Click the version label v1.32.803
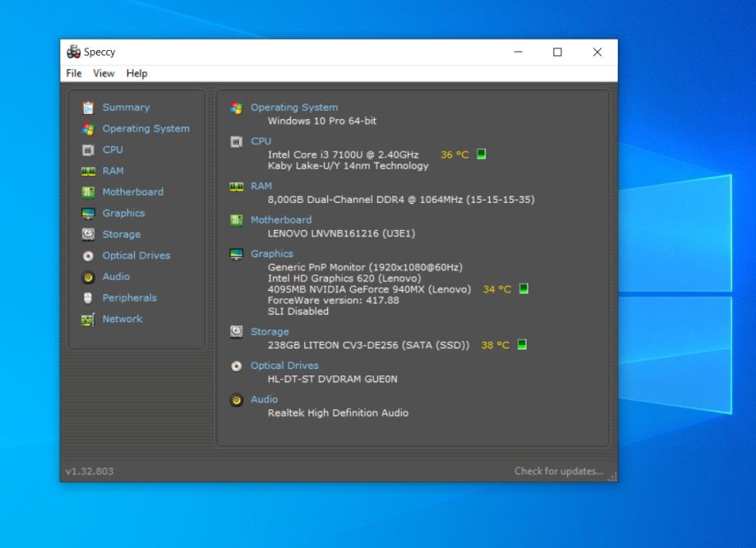Viewport: 756px width, 548px height. point(90,472)
